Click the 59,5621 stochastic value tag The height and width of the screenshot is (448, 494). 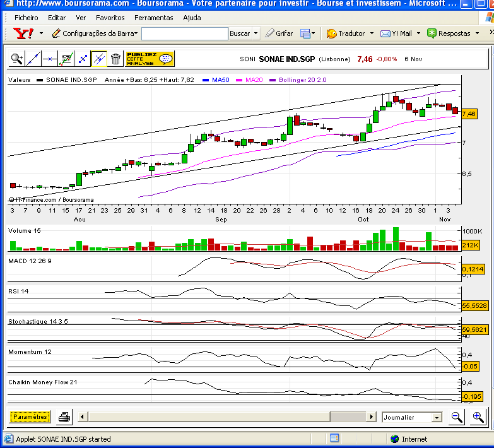(x=474, y=329)
